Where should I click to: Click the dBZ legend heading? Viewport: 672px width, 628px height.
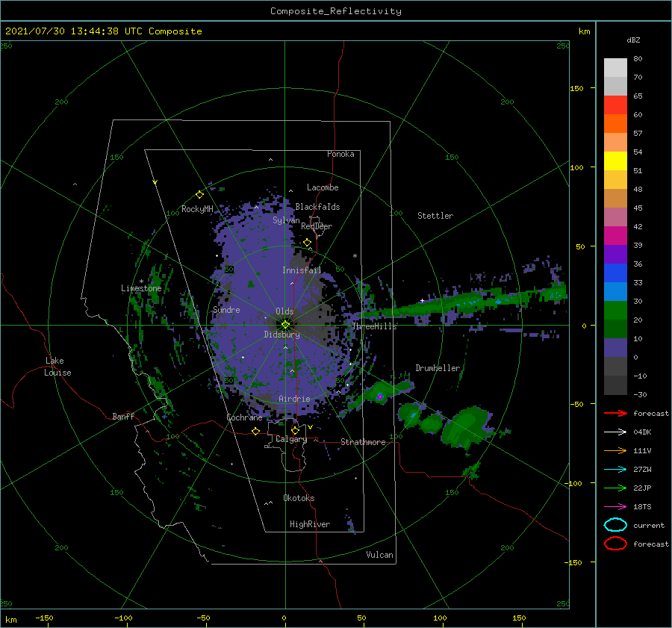(x=633, y=40)
